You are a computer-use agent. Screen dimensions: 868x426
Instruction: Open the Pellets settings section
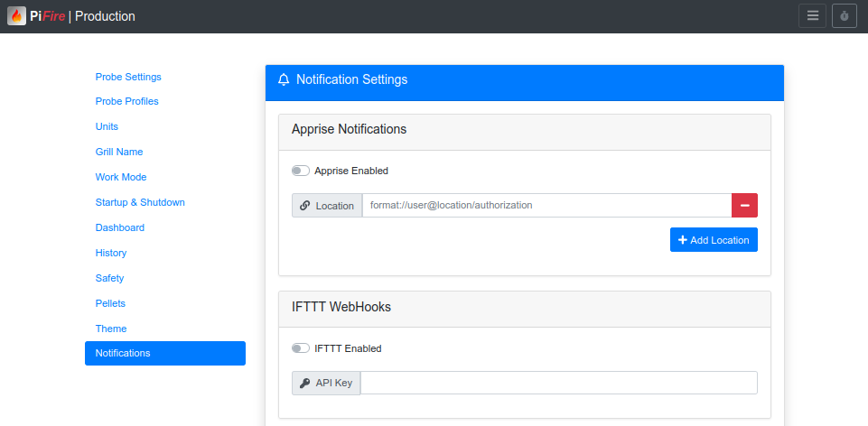point(110,303)
